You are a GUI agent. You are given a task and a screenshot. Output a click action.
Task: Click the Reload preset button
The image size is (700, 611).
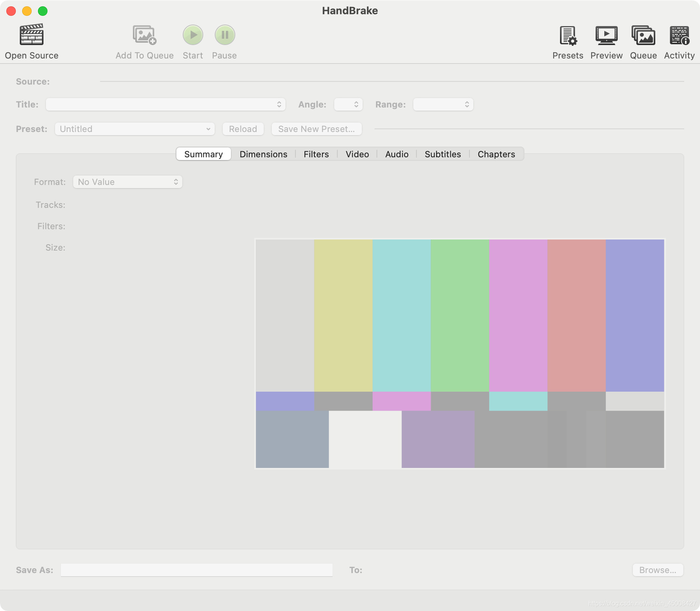tap(243, 129)
